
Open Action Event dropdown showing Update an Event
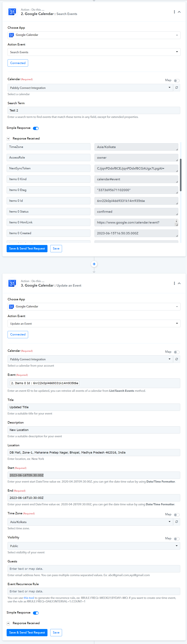[x=94, y=324]
